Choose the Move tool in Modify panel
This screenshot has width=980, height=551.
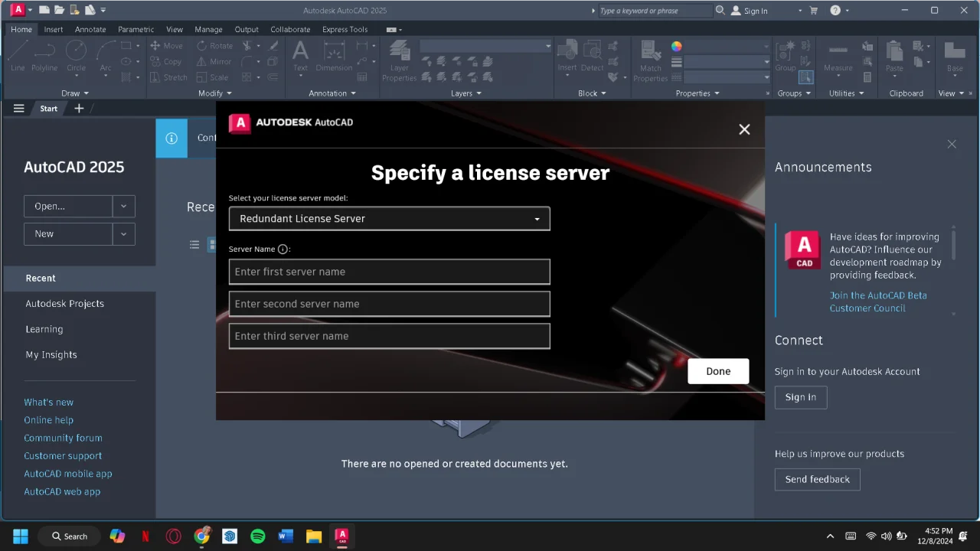167,46
